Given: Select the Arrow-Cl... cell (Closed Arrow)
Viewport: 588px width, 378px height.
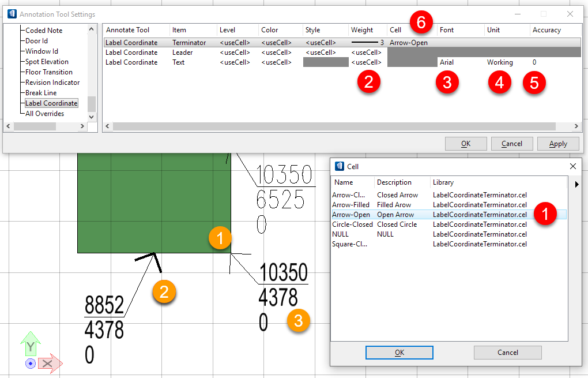Looking at the screenshot, I should point(449,195).
